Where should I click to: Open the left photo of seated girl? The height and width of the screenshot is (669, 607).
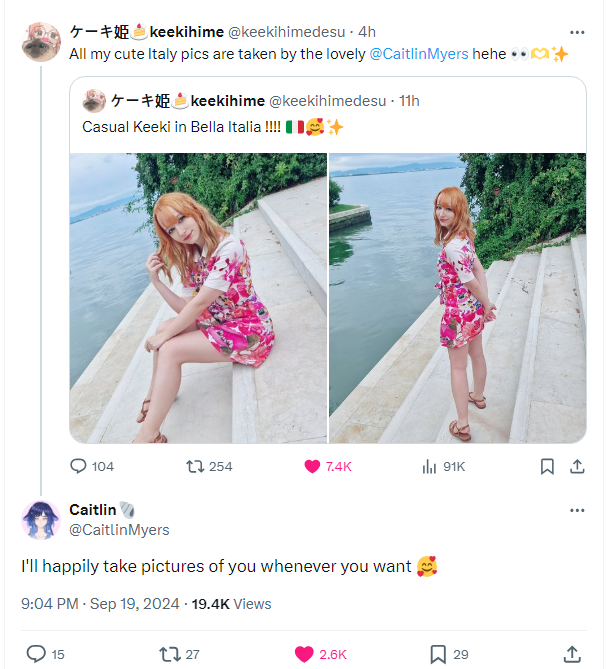(198, 298)
